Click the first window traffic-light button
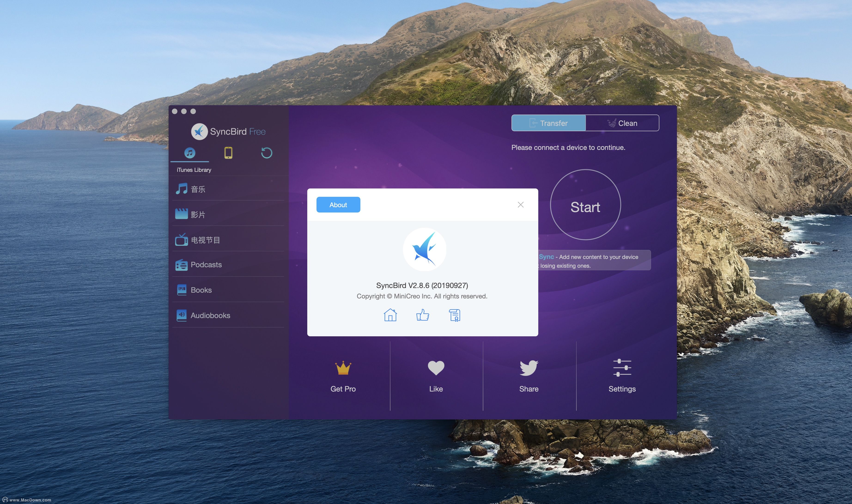The width and height of the screenshot is (852, 504). (175, 111)
